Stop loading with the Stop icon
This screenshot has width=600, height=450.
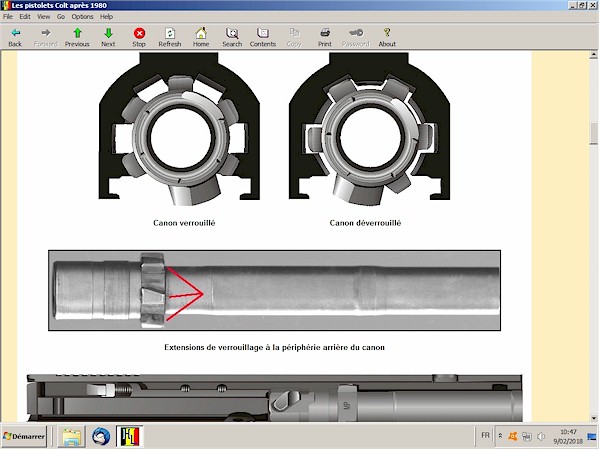point(139,37)
